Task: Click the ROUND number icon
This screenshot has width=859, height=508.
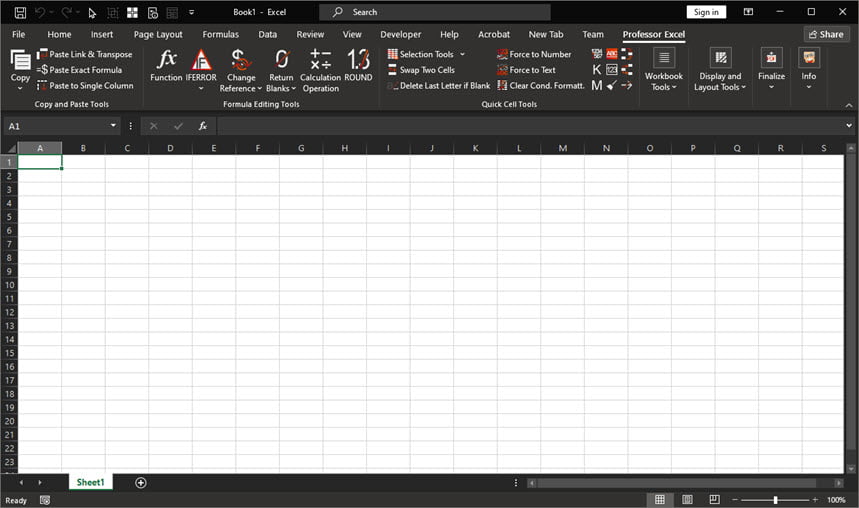Action: coord(358,59)
